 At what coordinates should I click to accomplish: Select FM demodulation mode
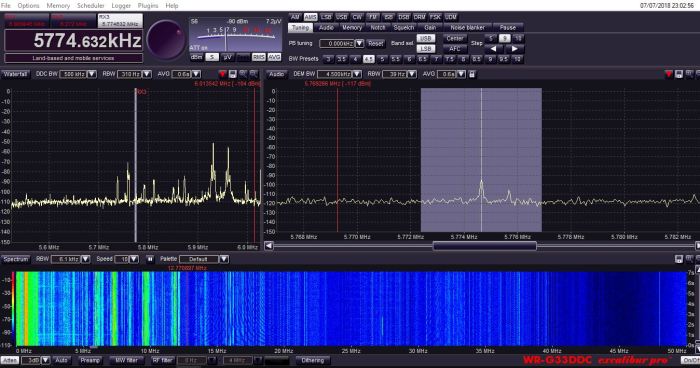pos(373,17)
